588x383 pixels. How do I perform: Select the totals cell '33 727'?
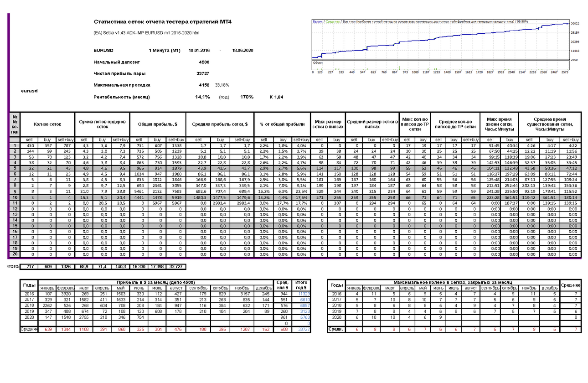[x=176, y=266]
